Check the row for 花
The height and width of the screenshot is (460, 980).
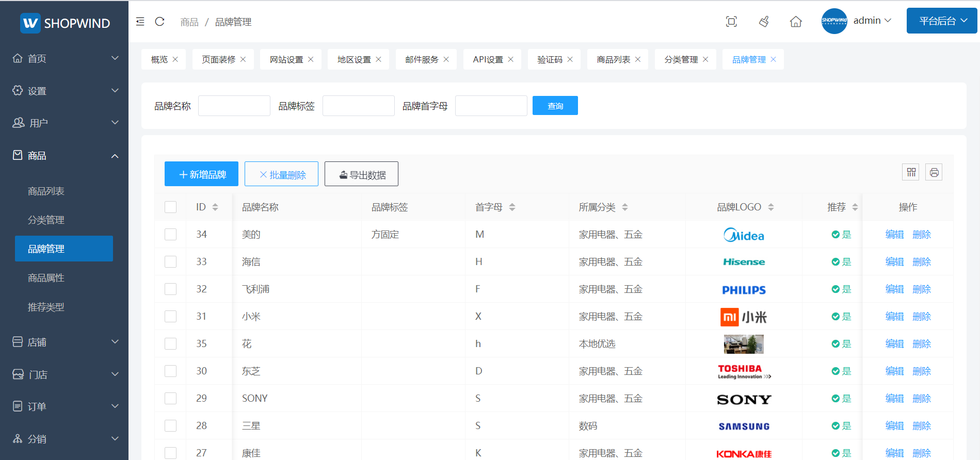tap(170, 343)
